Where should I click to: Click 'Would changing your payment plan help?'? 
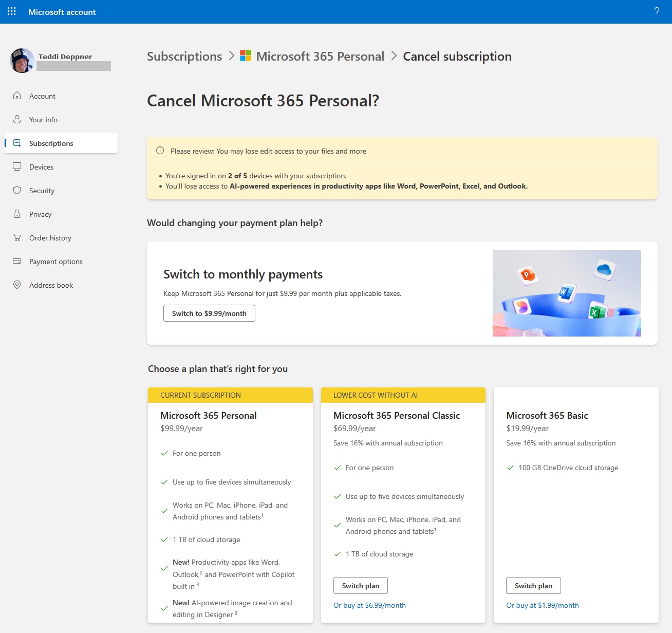pyautogui.click(x=235, y=223)
